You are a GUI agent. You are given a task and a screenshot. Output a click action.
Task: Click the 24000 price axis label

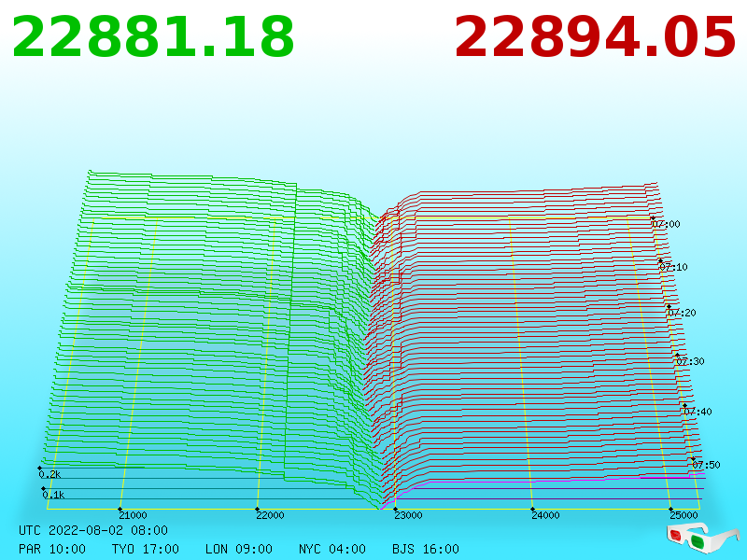(546, 515)
